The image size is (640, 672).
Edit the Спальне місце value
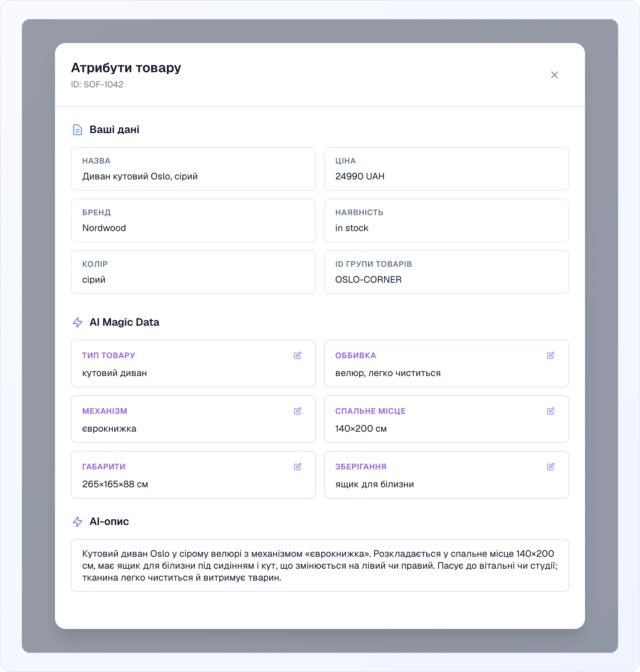point(550,411)
